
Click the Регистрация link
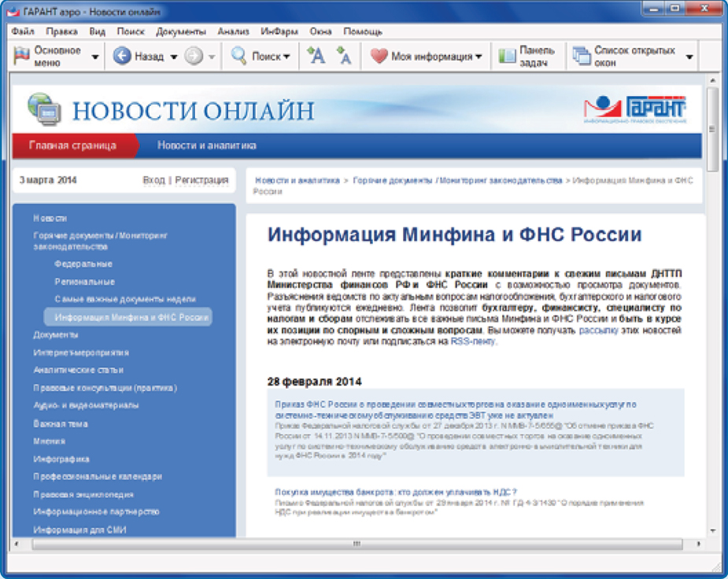click(x=201, y=180)
